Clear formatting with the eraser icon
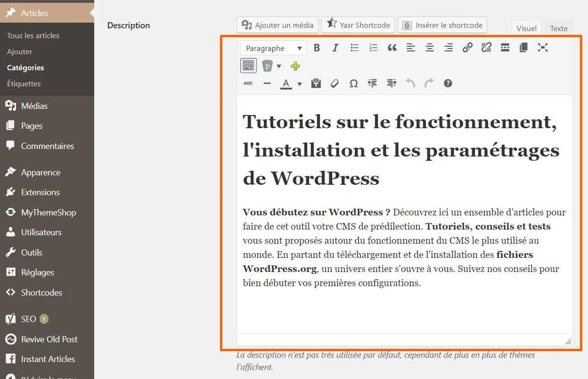 [x=335, y=83]
